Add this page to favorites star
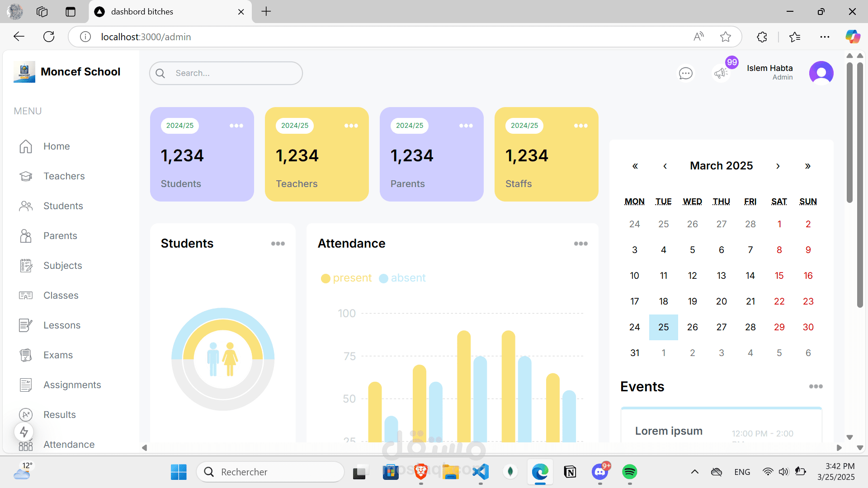Screen dimensions: 868x488 point(726,37)
